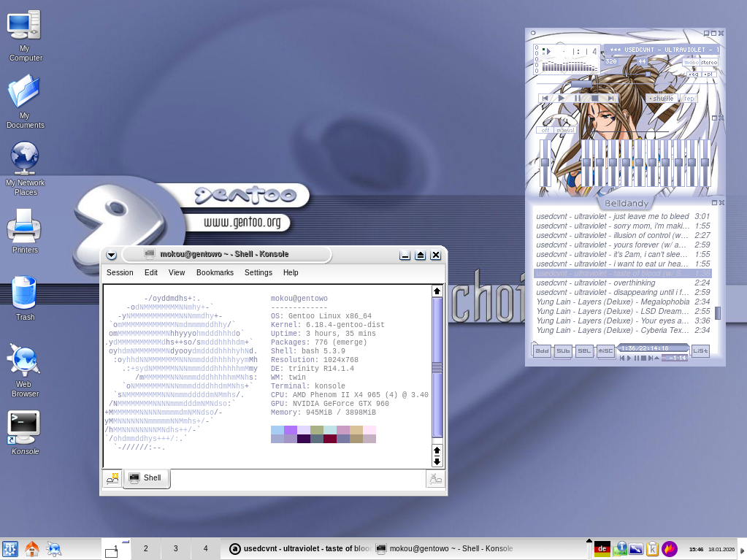Select the 'Yung Lain - LSD Dream' playlist entry

click(x=612, y=311)
